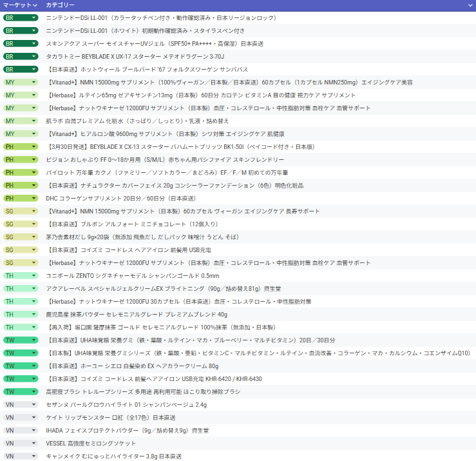Open the カテゴリー column filter arrow at far right
The width and height of the screenshot is (476, 461).
(470, 5)
